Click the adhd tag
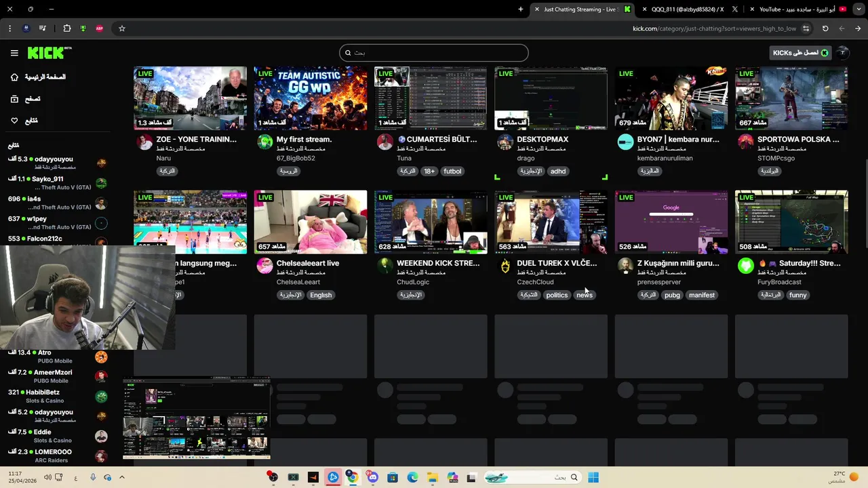868x488 pixels. click(558, 171)
